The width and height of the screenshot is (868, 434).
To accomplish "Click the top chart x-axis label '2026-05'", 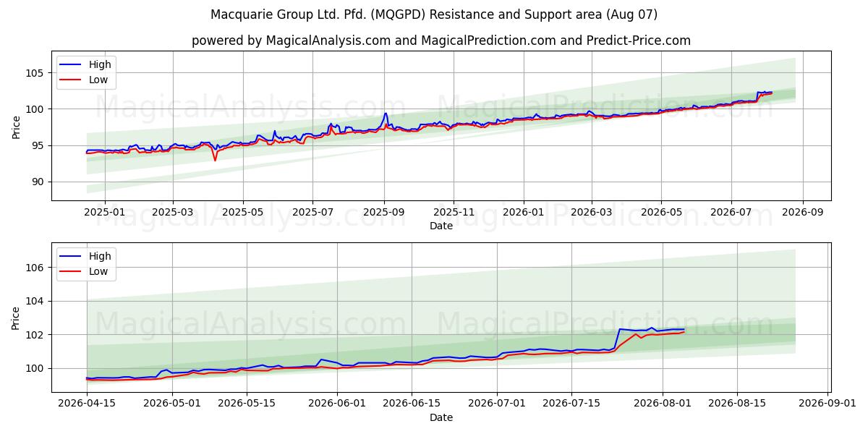I will tap(661, 213).
